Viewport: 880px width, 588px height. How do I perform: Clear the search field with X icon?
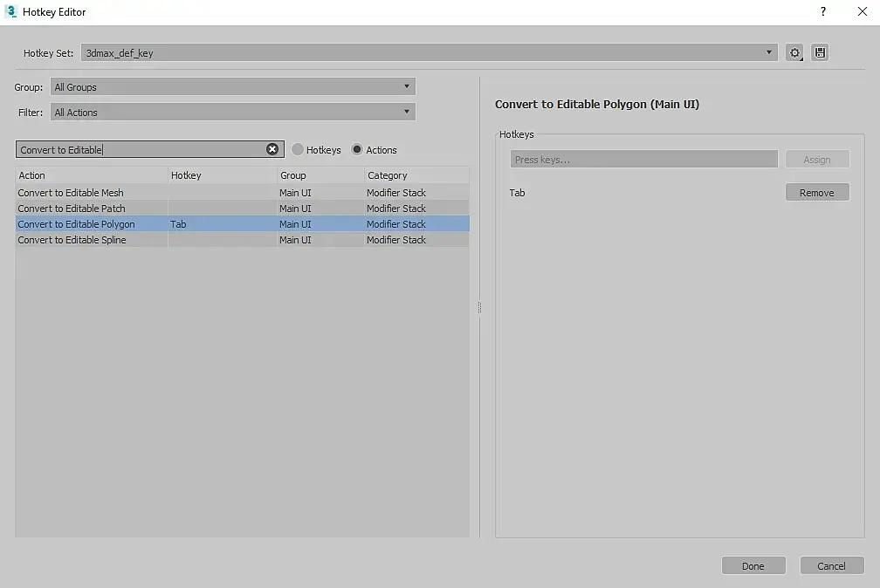point(272,149)
